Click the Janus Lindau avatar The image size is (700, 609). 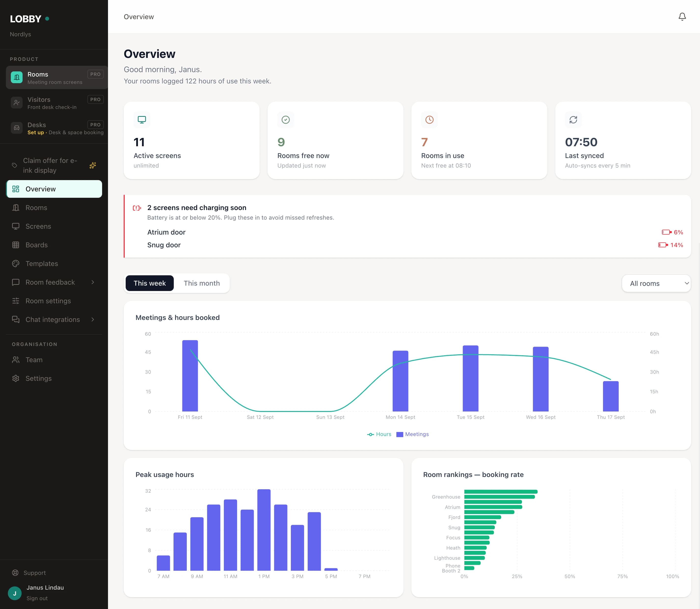point(15,593)
